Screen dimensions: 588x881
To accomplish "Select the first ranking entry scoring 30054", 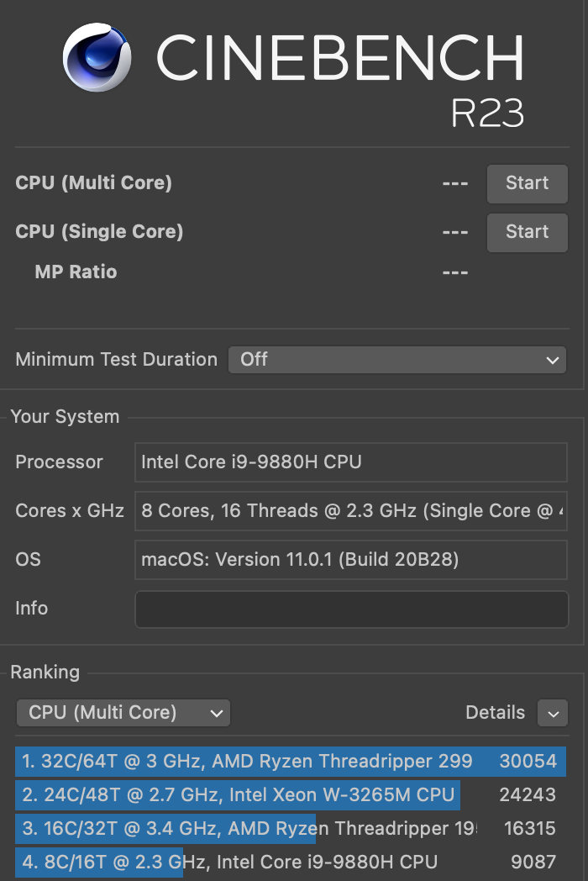I will click(x=290, y=762).
